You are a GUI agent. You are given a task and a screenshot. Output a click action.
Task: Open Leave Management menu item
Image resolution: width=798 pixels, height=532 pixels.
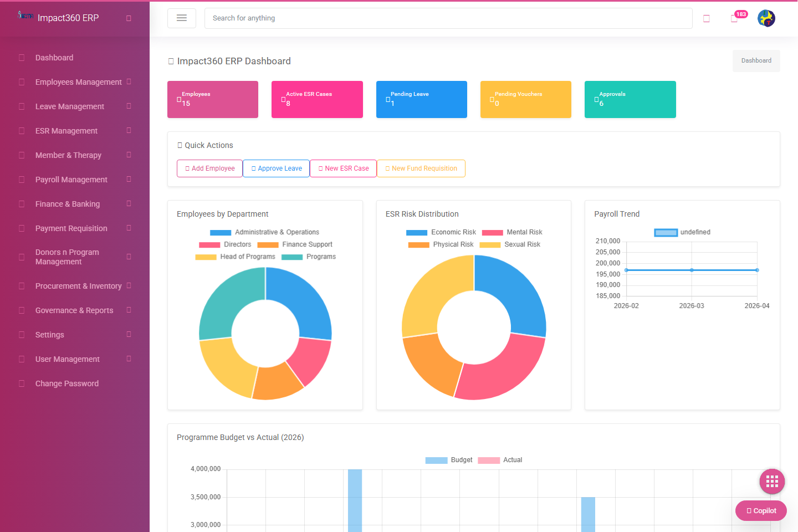(x=70, y=106)
